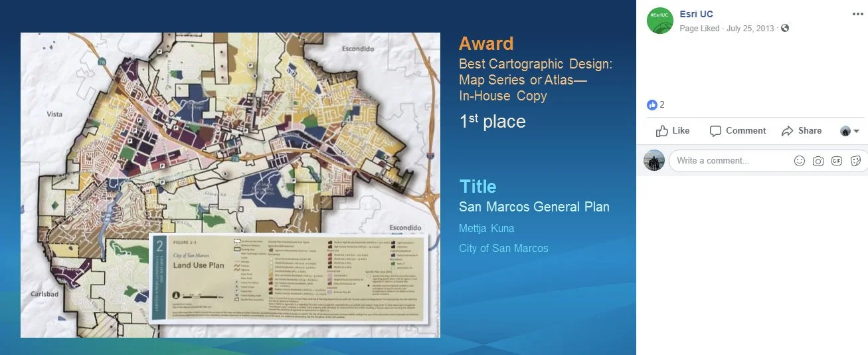868x355 pixels.
Task: Open the comment-as profile selector dropdown
Action: click(849, 131)
